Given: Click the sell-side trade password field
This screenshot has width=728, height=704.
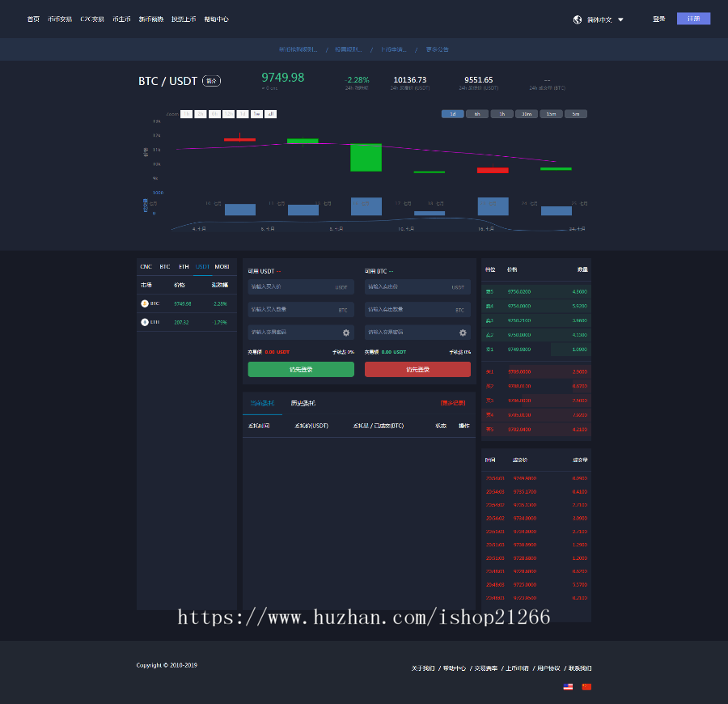Looking at the screenshot, I should [x=417, y=333].
